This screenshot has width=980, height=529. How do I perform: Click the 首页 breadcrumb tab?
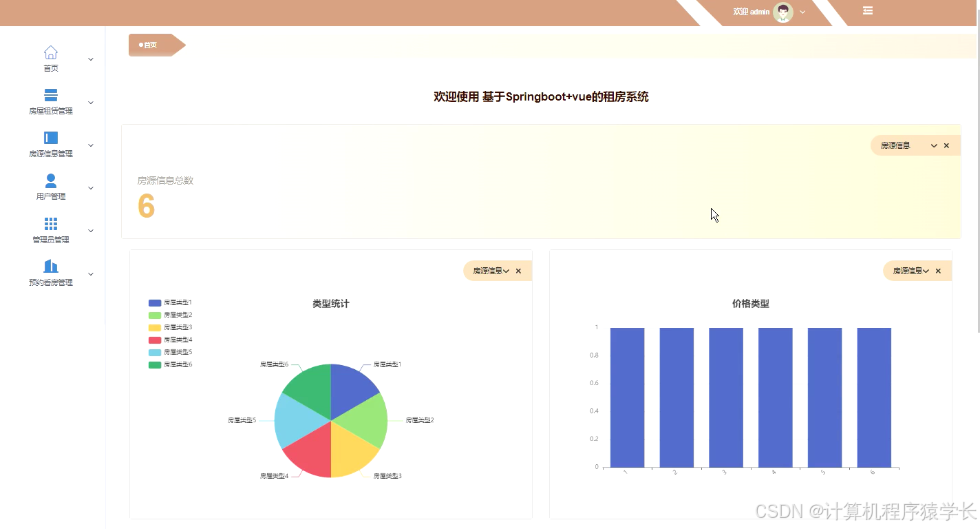(x=149, y=45)
